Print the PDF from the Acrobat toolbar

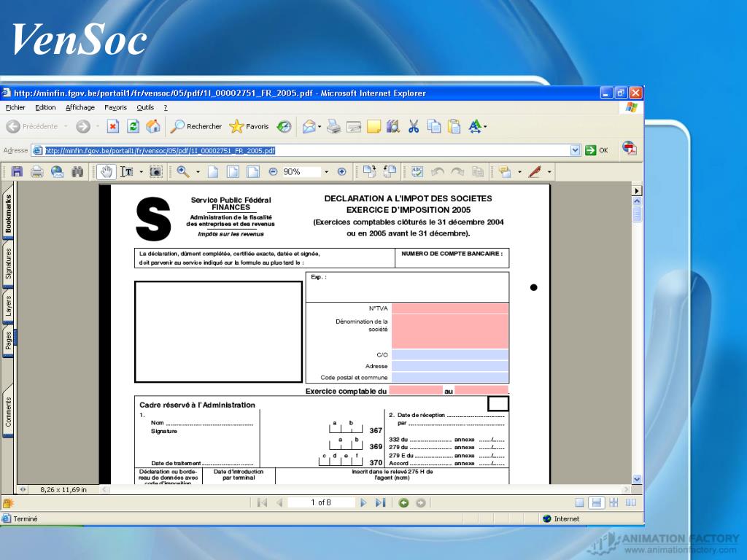36,171
